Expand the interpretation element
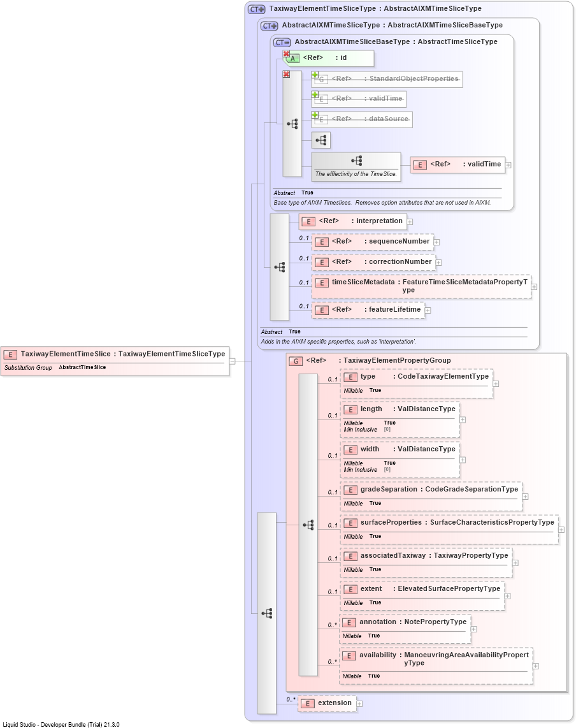 click(x=410, y=222)
